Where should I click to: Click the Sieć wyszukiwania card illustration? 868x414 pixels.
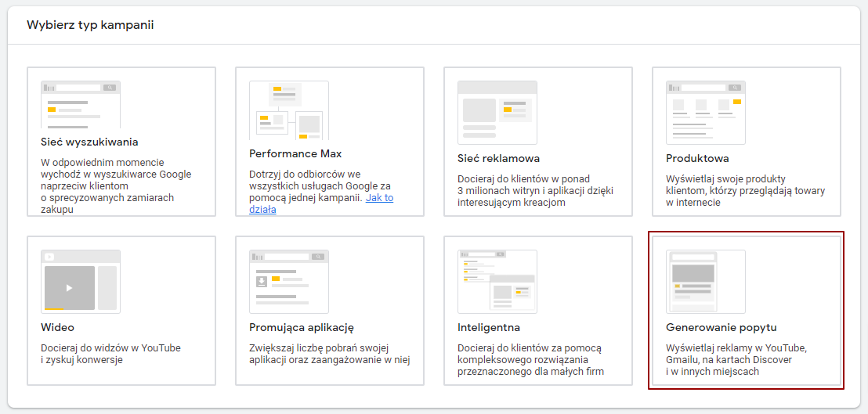coord(80,104)
